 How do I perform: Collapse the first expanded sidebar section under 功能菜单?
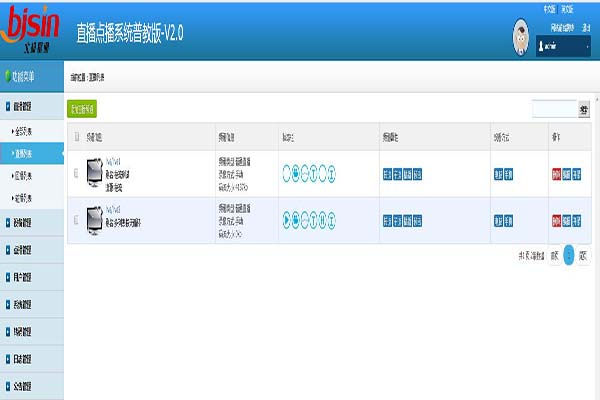pyautogui.click(x=32, y=106)
